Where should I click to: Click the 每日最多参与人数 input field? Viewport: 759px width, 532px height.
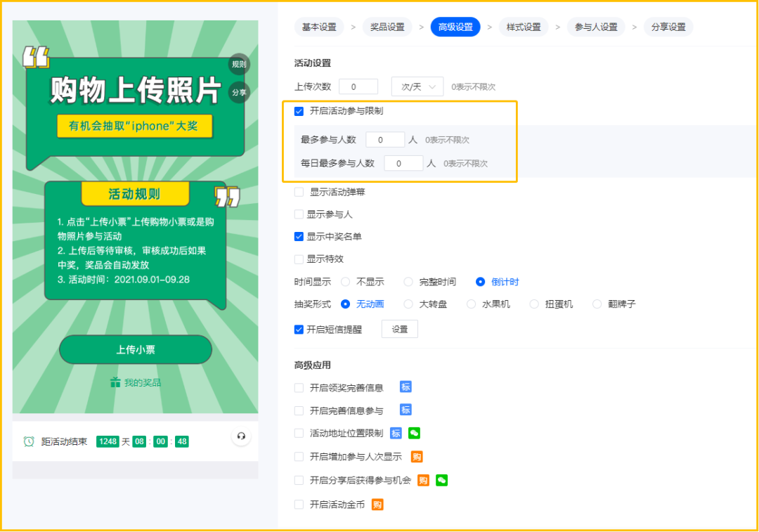(403, 164)
